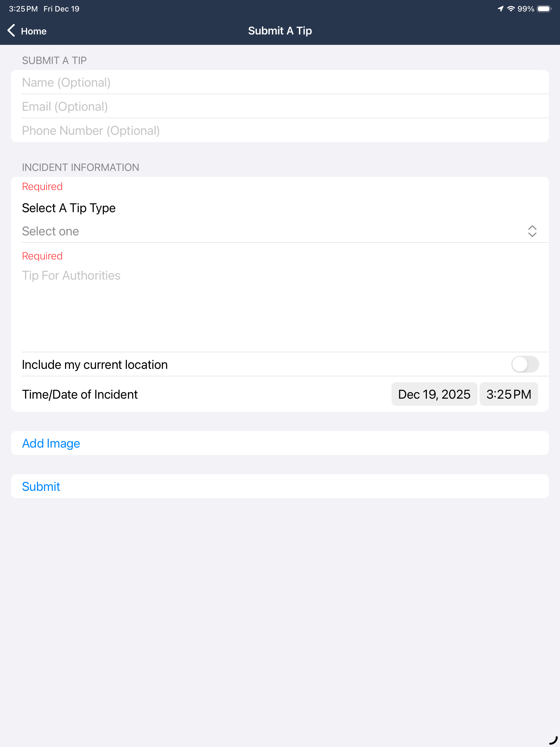Viewport: 560px width, 747px height.
Task: Focus the Phone Number (Optional) field
Action: [280, 130]
